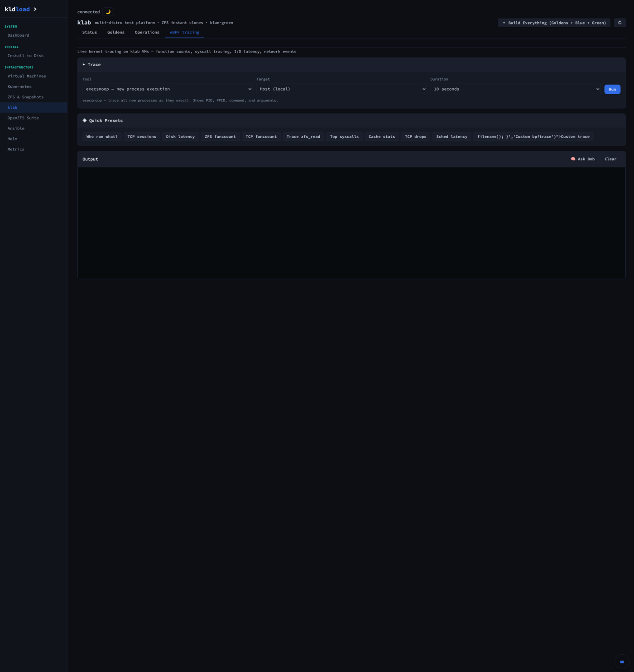Collapse the Trace section triangle
Viewport: 634px width, 672px height.
click(x=84, y=65)
